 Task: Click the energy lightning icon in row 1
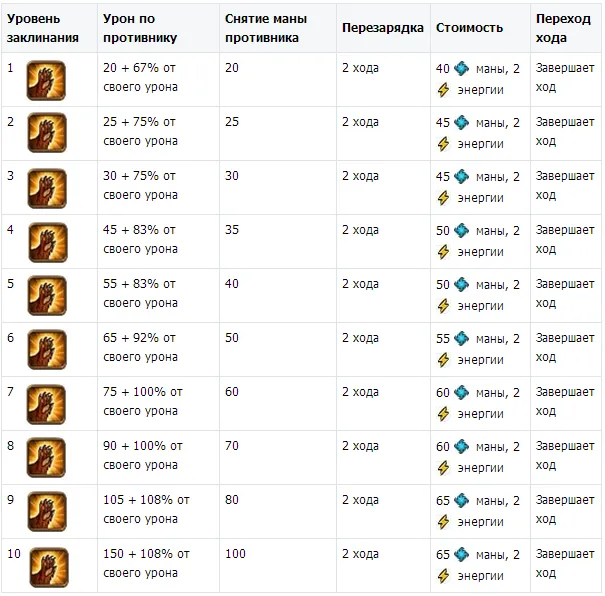pyautogui.click(x=444, y=90)
